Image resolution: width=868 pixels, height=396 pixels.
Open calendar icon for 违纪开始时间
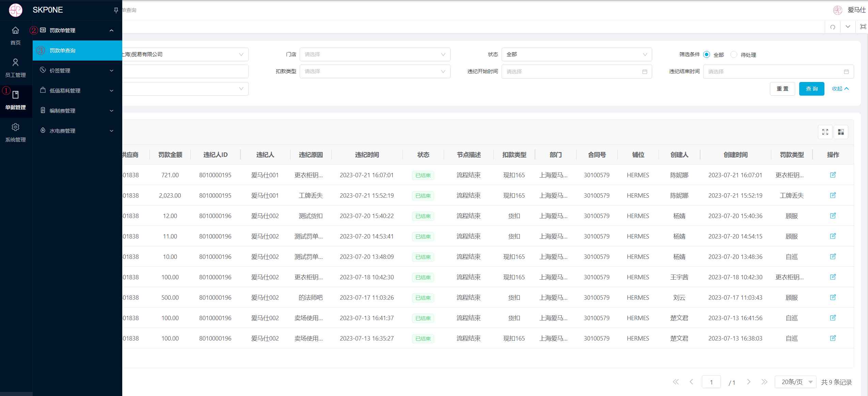(645, 72)
